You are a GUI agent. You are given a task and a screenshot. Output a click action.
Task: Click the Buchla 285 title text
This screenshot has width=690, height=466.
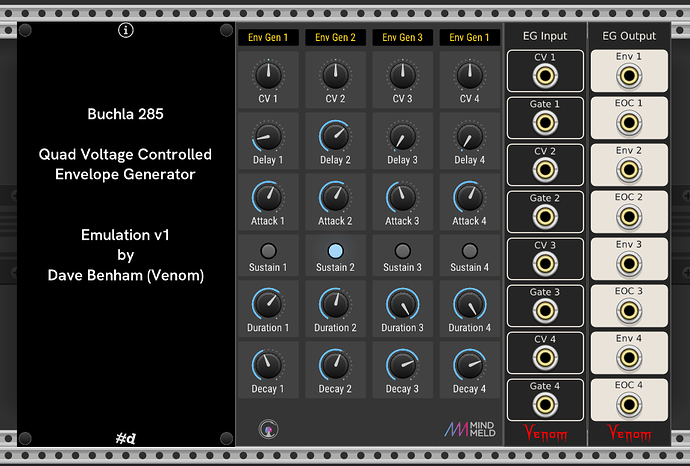(x=125, y=114)
